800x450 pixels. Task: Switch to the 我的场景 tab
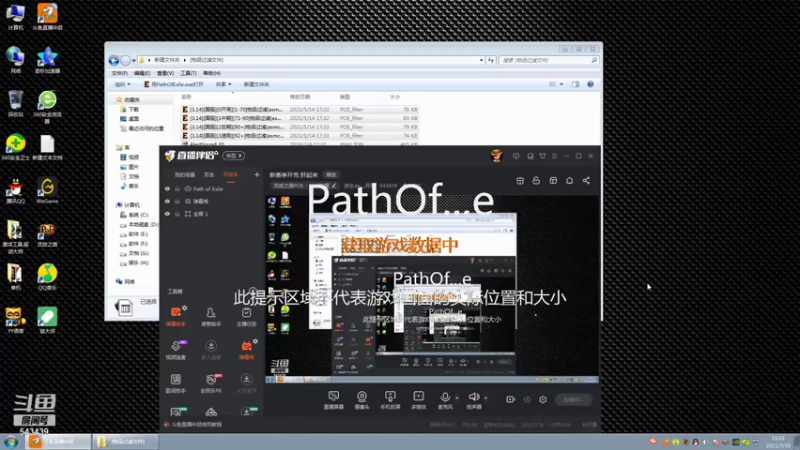[x=185, y=174]
